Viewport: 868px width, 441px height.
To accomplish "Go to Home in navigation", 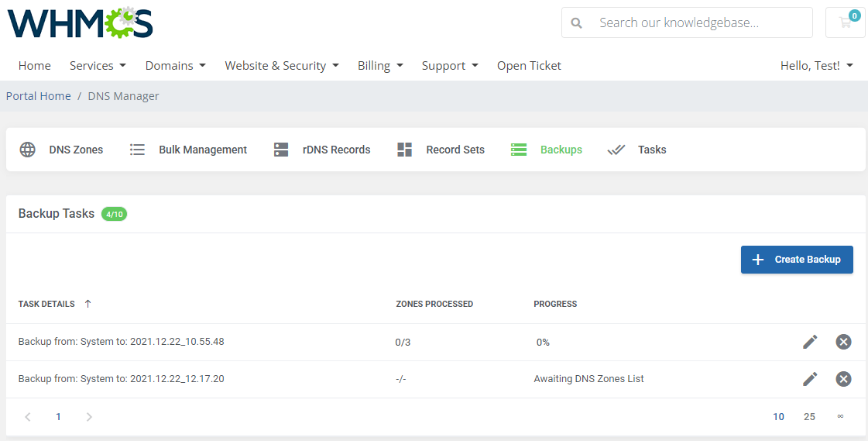I will pos(34,65).
